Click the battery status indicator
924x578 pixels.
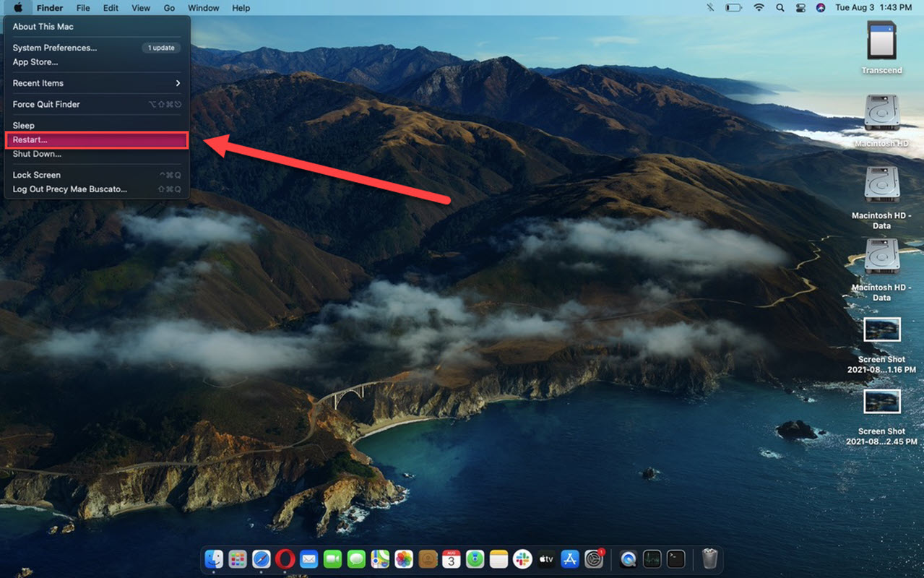point(733,7)
